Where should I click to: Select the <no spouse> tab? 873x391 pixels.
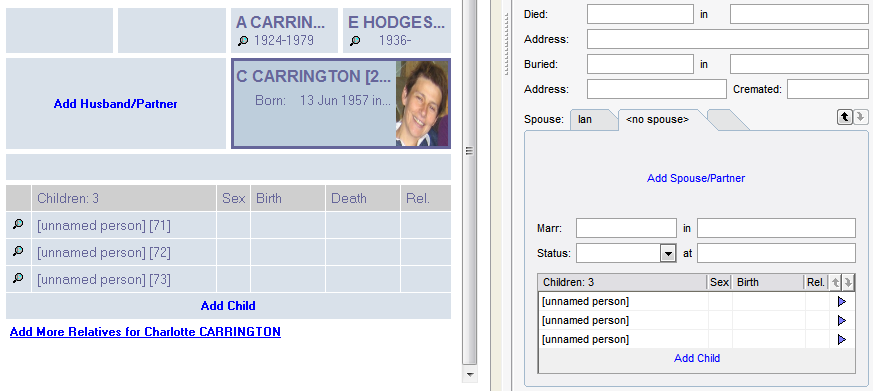point(657,120)
